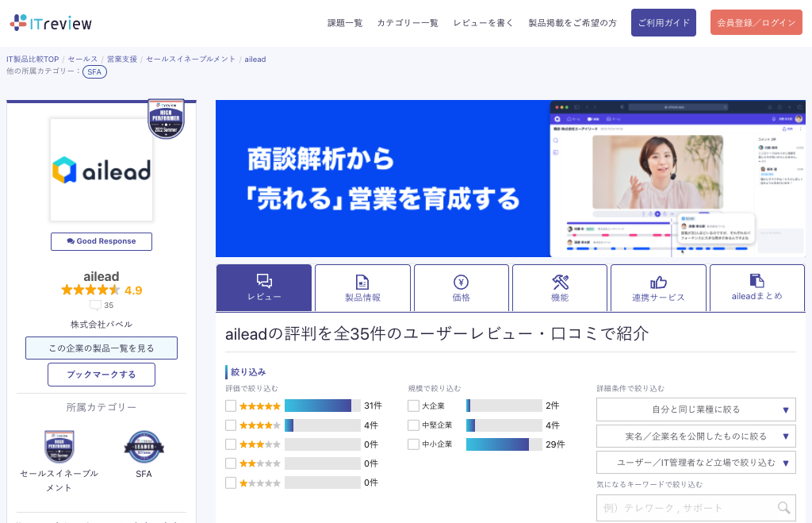
Task: Click the 商談解析から hero banner image
Action: [x=510, y=179]
